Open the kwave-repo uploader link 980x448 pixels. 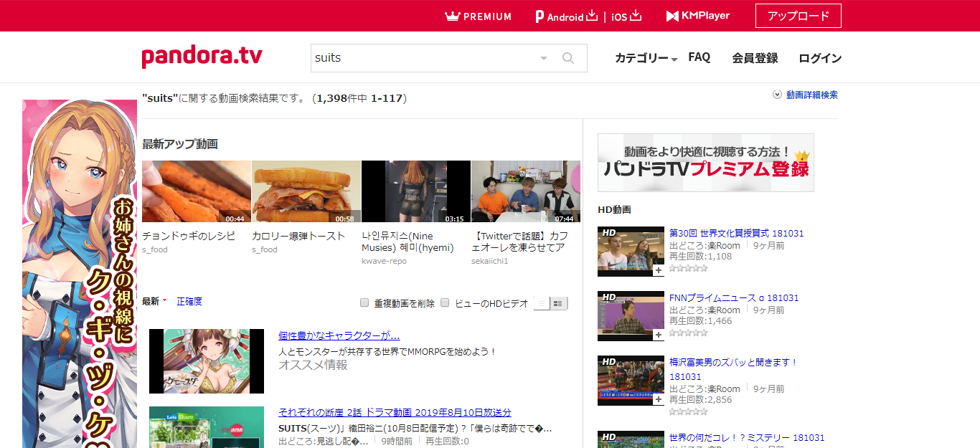coord(384,261)
